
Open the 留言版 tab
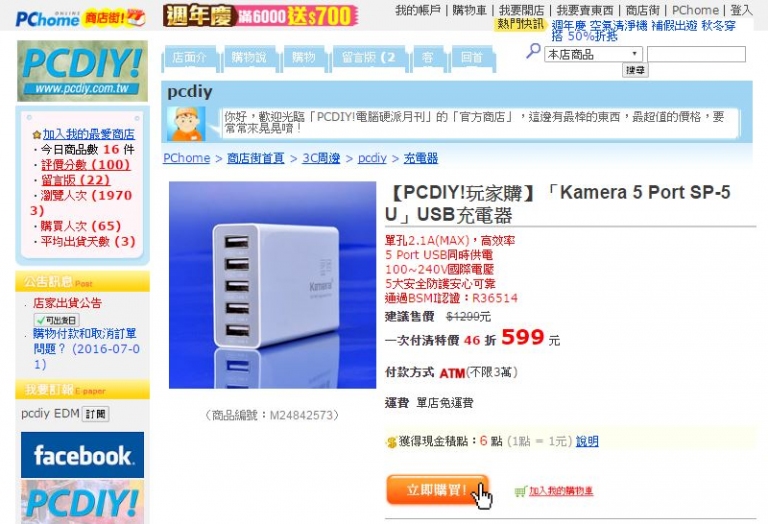369,58
